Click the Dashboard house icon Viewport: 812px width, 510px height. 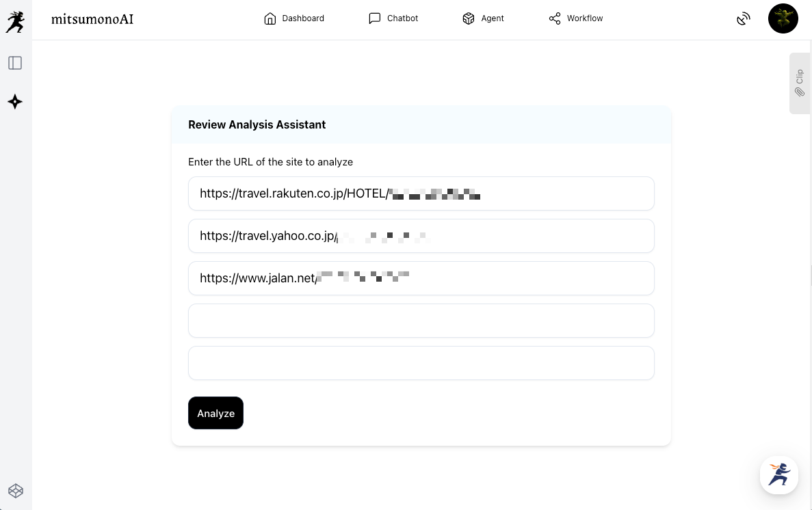(270, 18)
